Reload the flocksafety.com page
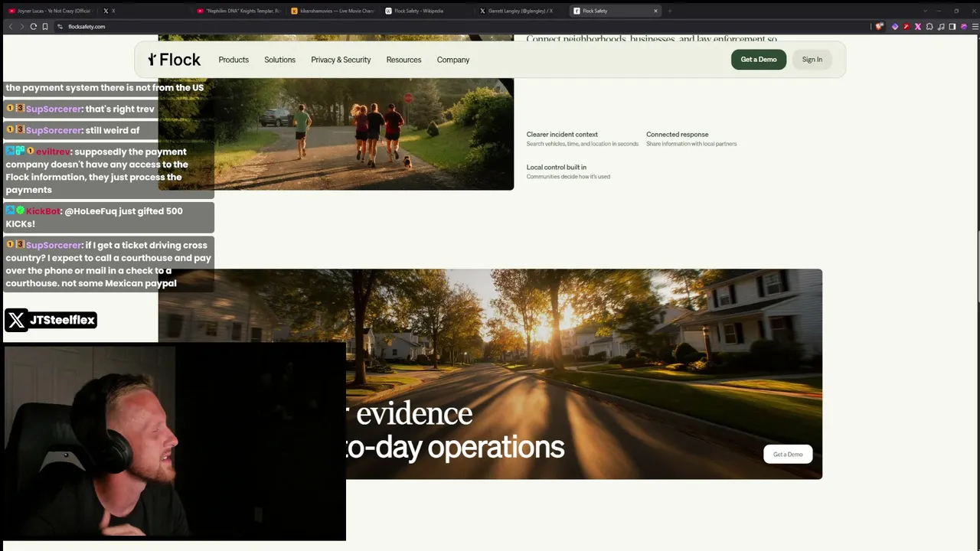This screenshot has height=551, width=980. point(33,27)
